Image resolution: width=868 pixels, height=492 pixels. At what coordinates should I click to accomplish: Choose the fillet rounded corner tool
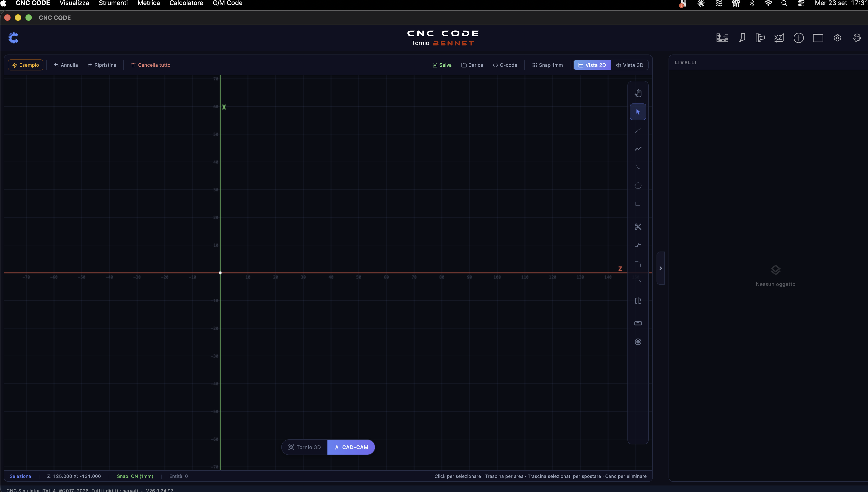pos(638,282)
